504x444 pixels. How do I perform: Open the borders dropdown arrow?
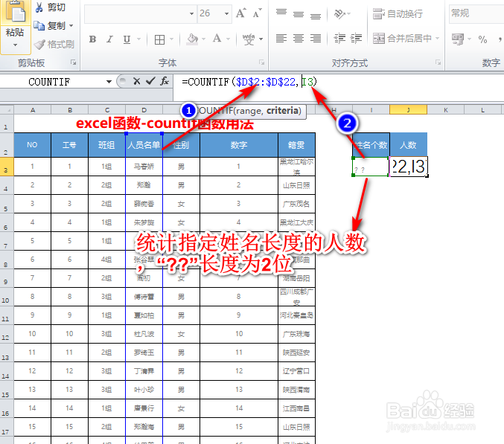click(172, 39)
